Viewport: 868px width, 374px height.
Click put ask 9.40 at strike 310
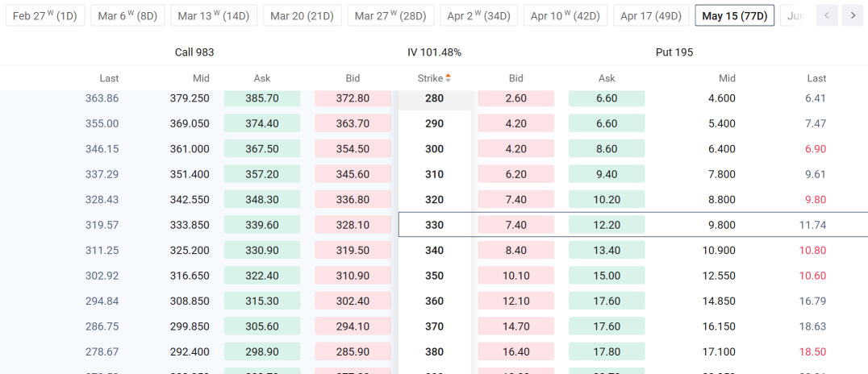[607, 174]
